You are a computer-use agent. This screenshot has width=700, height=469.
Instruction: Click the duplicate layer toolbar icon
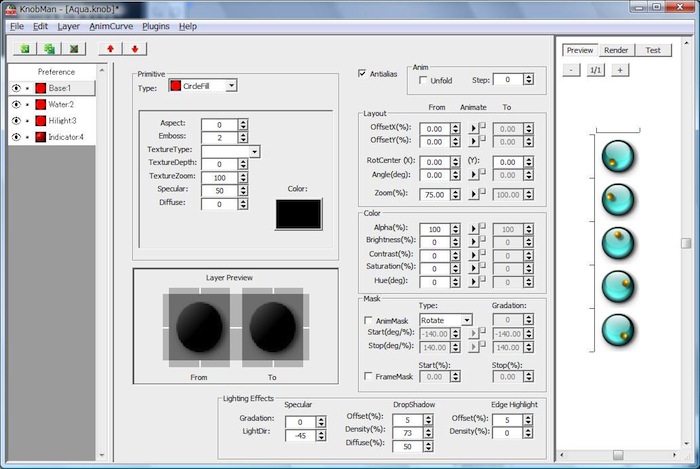[49, 48]
